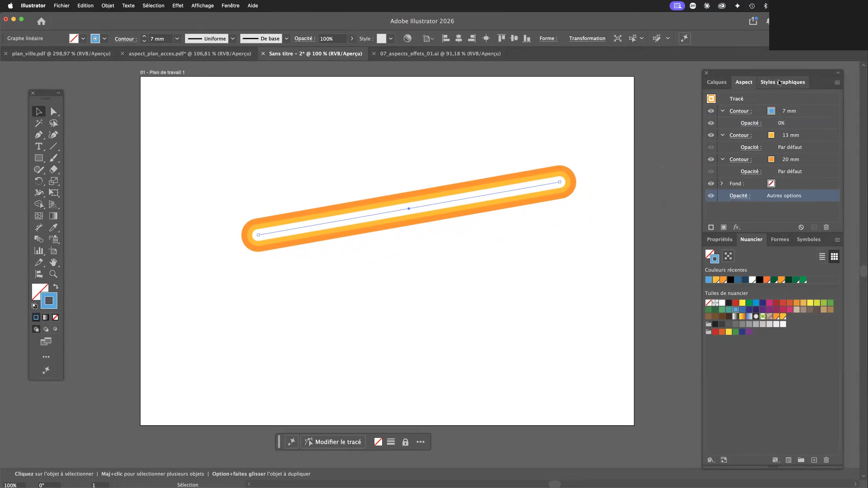The height and width of the screenshot is (488, 868).
Task: Switch to Styles graphiques tab
Action: [782, 82]
